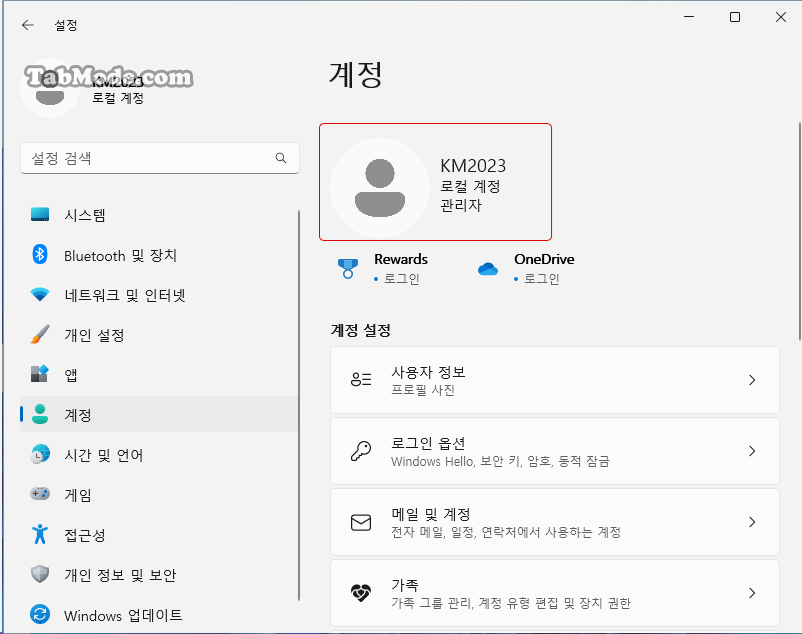Click Rewards 로그인 link

point(402,279)
